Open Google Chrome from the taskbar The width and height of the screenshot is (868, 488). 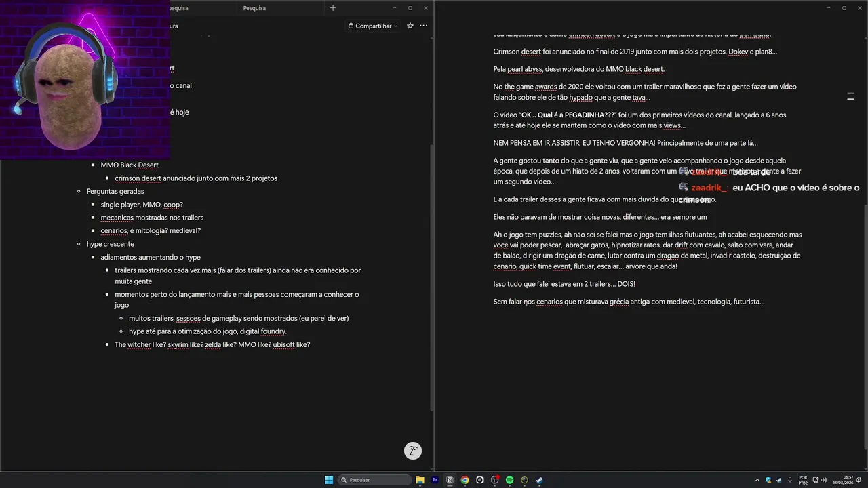pyautogui.click(x=465, y=480)
